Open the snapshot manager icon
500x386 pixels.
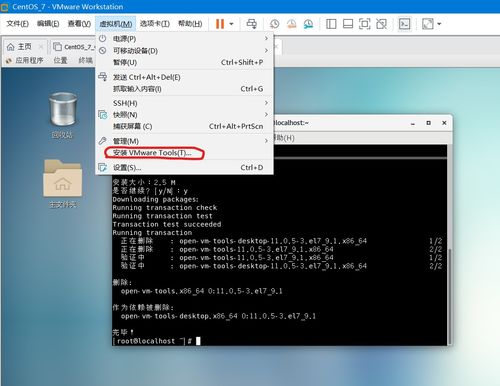(308, 24)
